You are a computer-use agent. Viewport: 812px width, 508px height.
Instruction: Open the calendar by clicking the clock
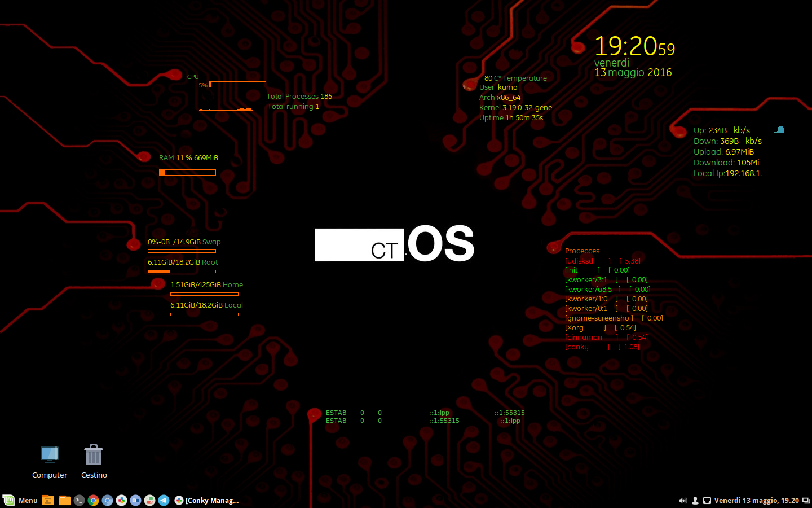tap(756, 500)
